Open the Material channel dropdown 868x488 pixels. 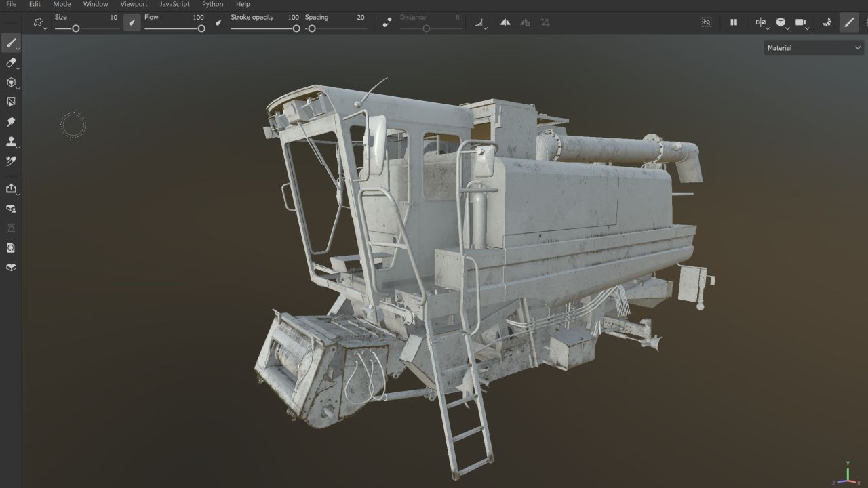pos(814,48)
